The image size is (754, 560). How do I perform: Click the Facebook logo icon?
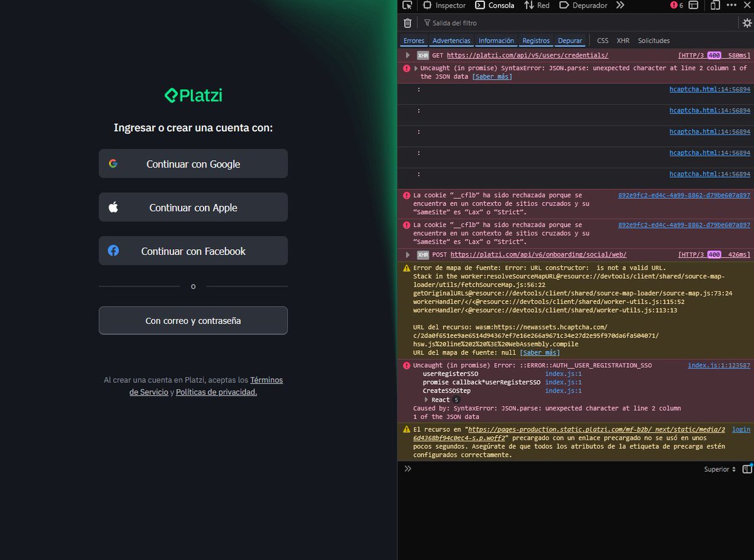pos(113,250)
